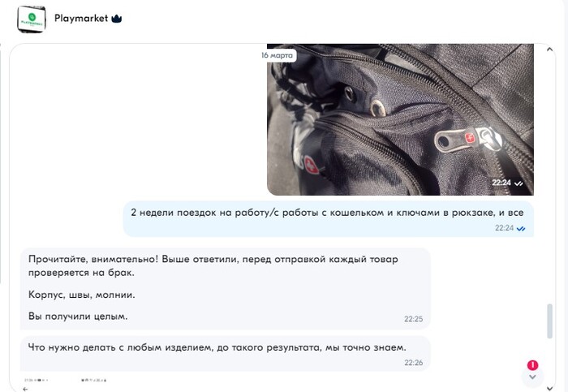The height and width of the screenshot is (392, 568).
Task: Click the scrollbar up arrow at top
Action: pos(550,49)
